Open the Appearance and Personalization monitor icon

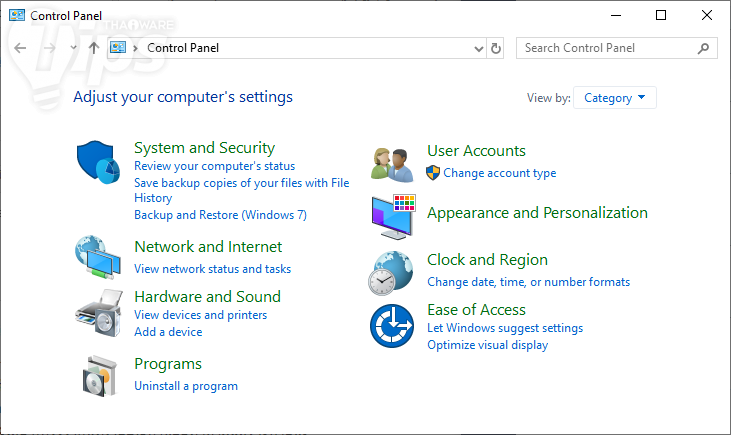click(x=392, y=216)
